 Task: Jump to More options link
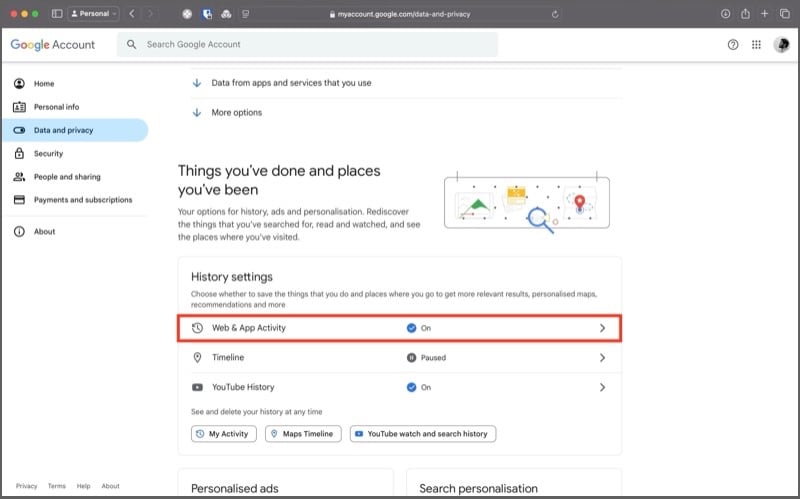[237, 112]
